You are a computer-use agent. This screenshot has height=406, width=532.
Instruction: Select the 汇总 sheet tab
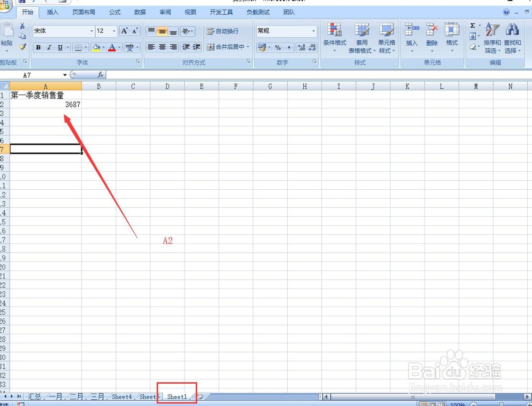34,396
